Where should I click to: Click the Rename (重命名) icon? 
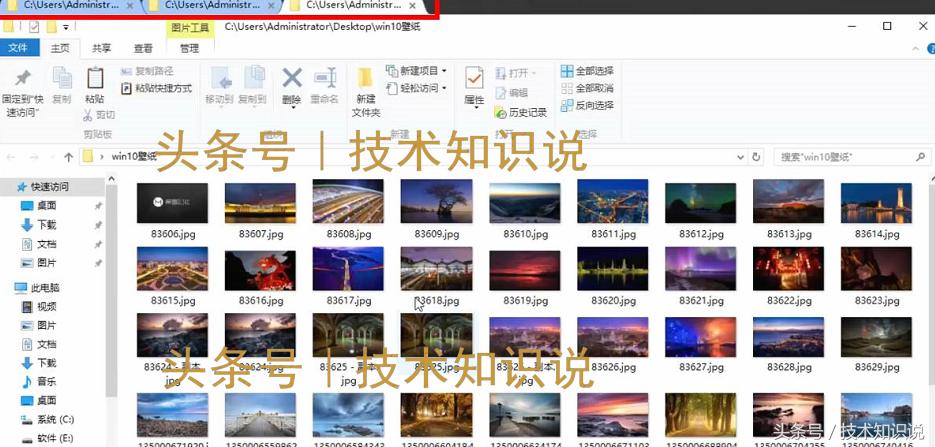coord(325,78)
